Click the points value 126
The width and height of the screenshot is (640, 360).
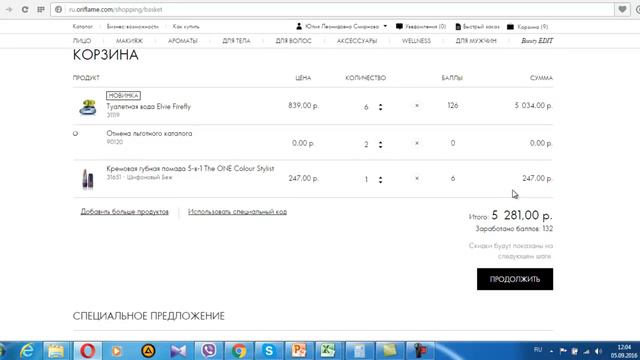[453, 106]
